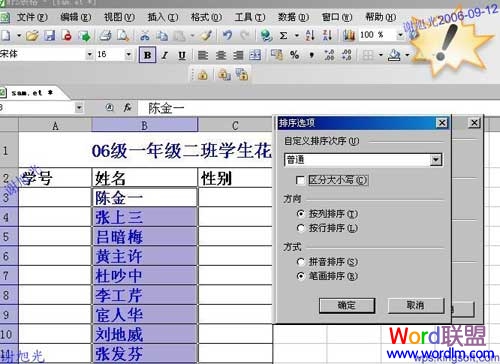This screenshot has width=500, height=364.
Task: Increase decimal places icon
Action: tap(329, 55)
